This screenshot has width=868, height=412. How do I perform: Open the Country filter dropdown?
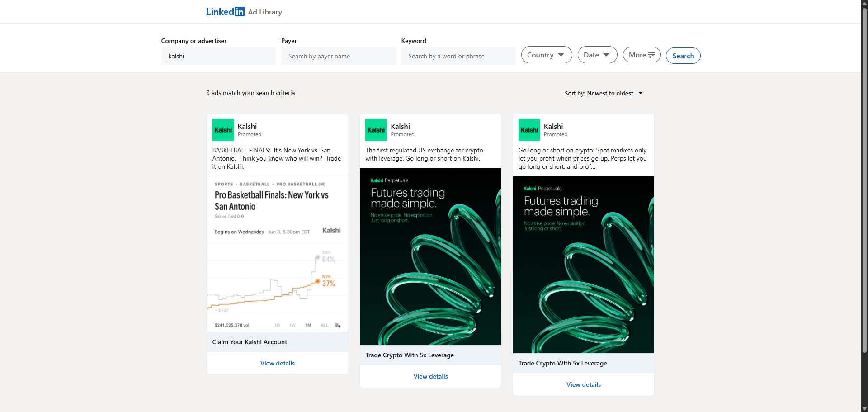point(547,55)
